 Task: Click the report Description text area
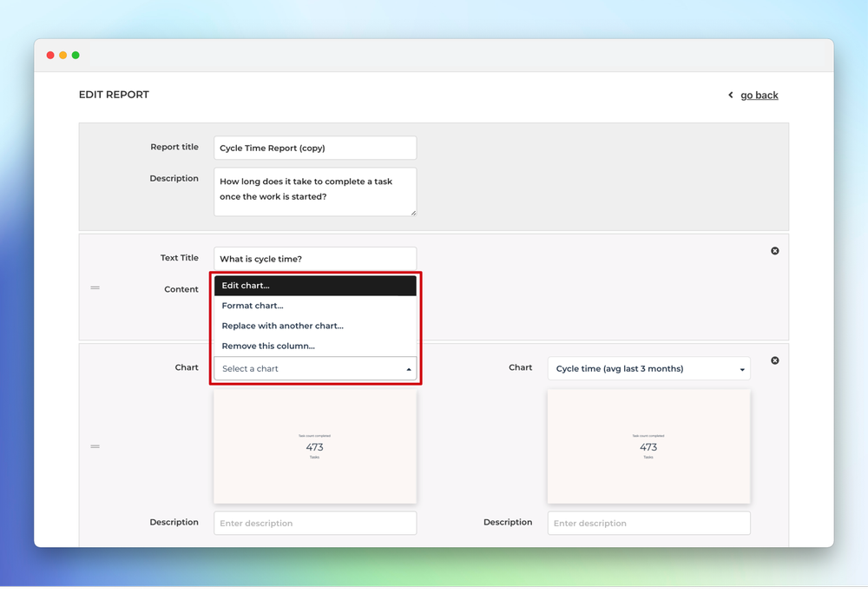point(315,192)
